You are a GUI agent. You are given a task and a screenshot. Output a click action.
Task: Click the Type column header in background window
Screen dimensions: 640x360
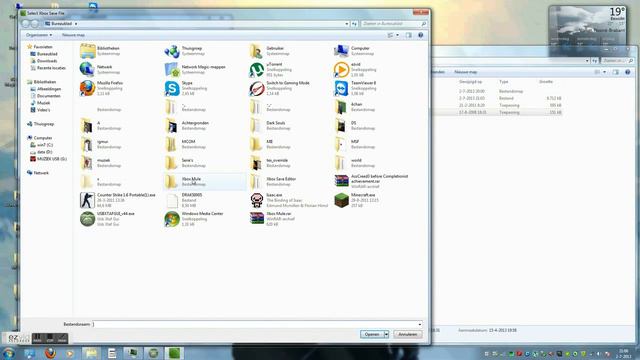504,82
